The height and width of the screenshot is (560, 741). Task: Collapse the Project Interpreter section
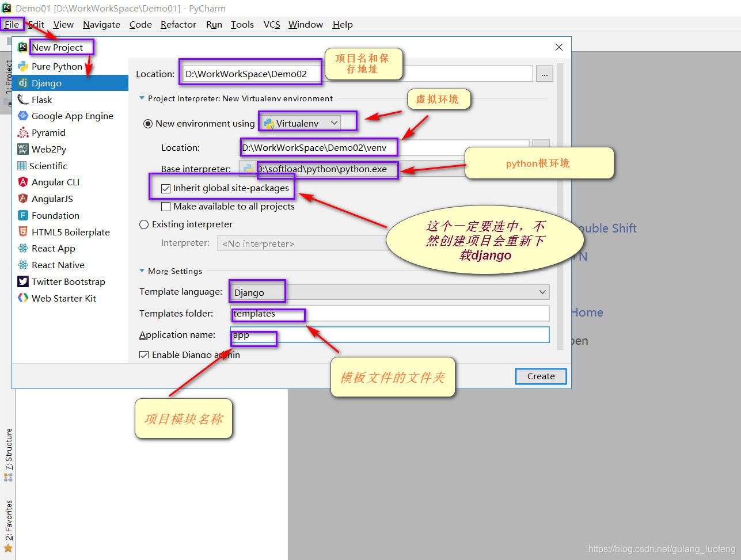click(142, 98)
